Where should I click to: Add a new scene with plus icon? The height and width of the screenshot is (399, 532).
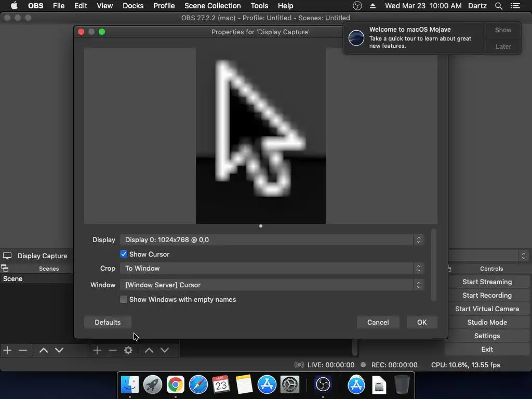(x=7, y=350)
